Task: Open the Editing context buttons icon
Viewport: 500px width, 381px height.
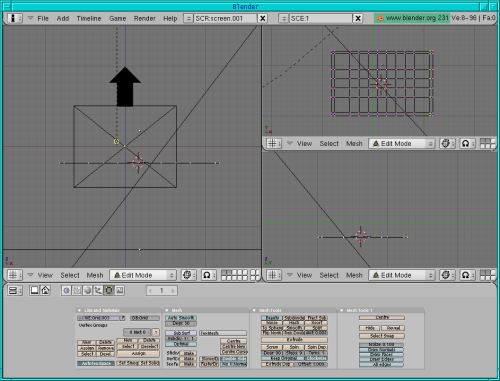Action: coord(109,291)
